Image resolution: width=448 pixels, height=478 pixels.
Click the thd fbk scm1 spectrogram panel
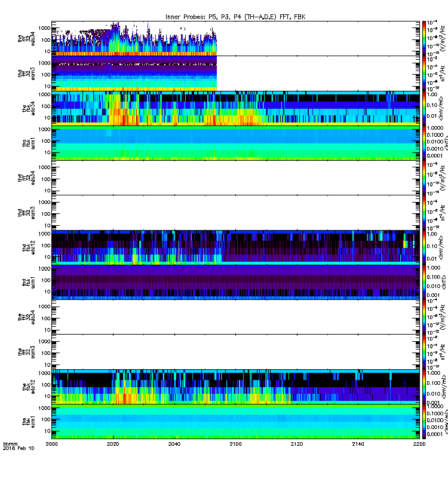click(235, 282)
